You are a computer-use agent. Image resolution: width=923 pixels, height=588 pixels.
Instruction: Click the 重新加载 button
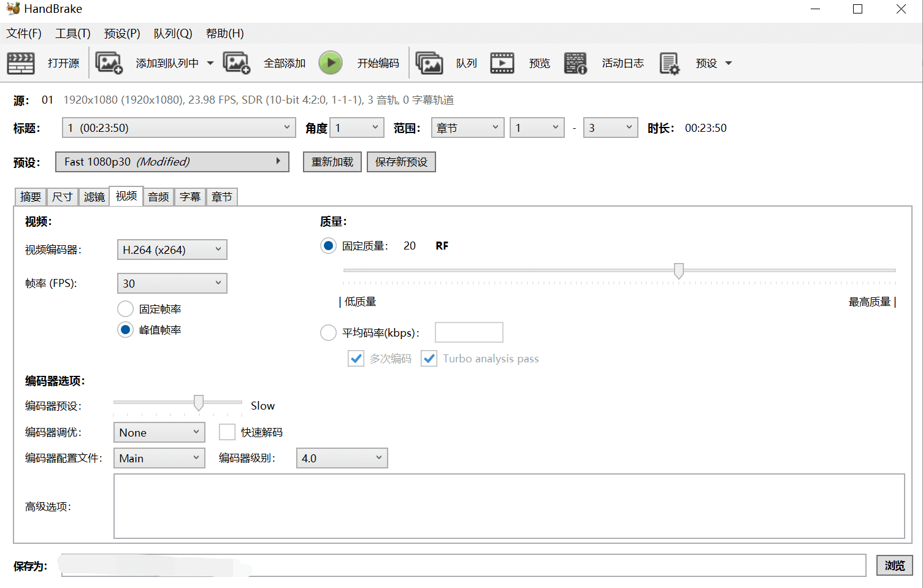332,162
